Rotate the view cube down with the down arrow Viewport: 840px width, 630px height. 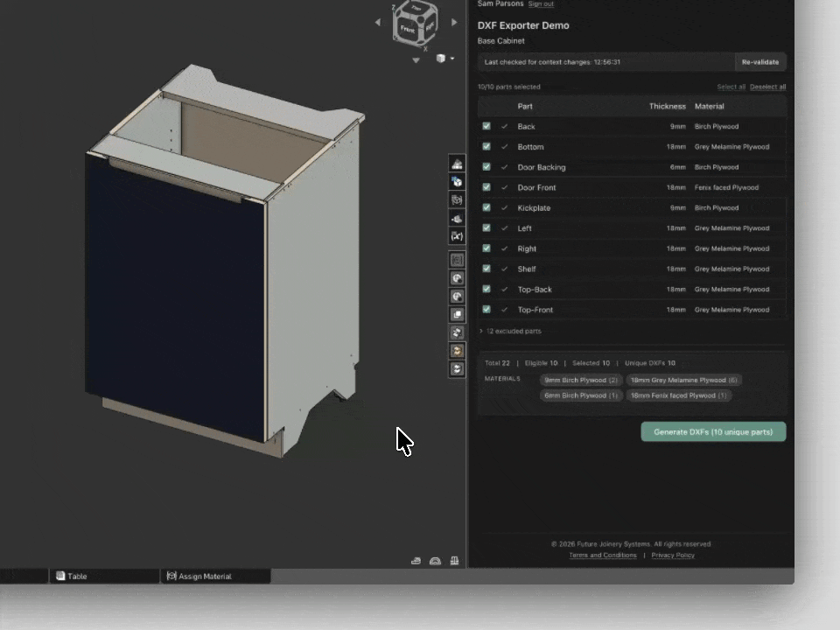[x=416, y=60]
